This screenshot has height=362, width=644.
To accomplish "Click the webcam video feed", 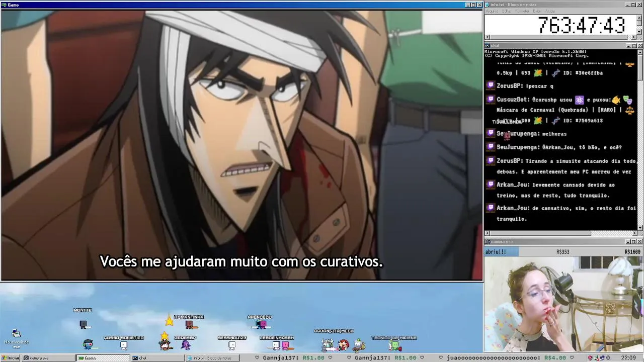I will tap(564, 304).
